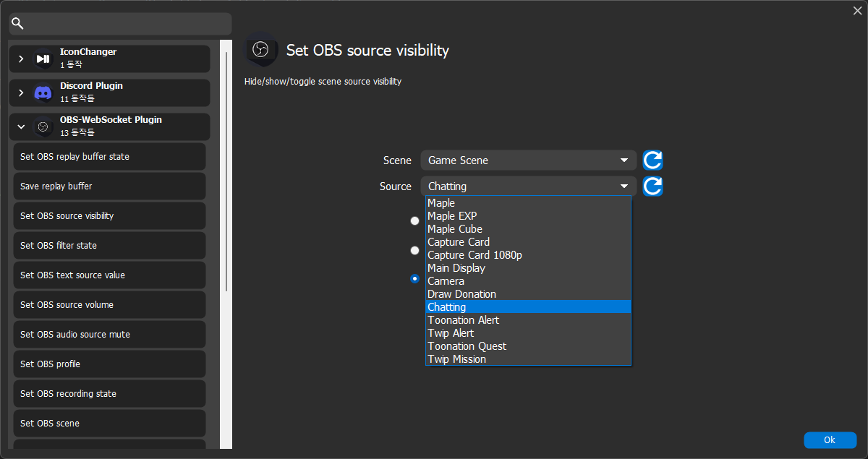Refresh the Source list
Screen dimensions: 868x459
click(652, 186)
